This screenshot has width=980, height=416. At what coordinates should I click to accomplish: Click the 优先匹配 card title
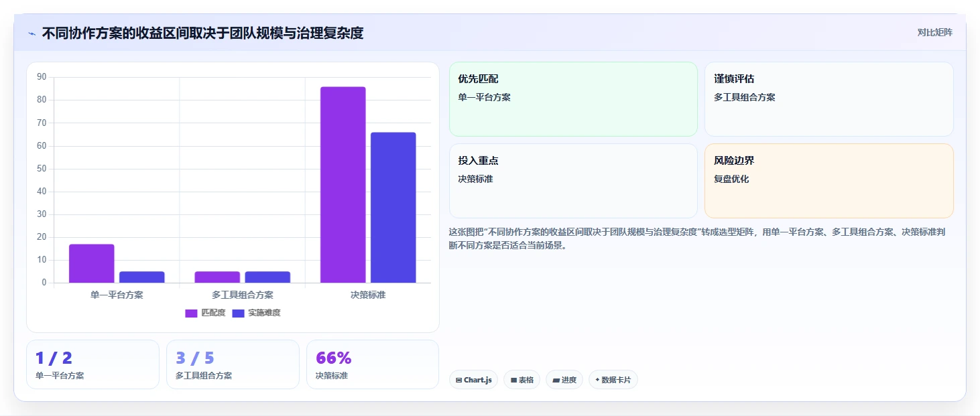tap(478, 79)
